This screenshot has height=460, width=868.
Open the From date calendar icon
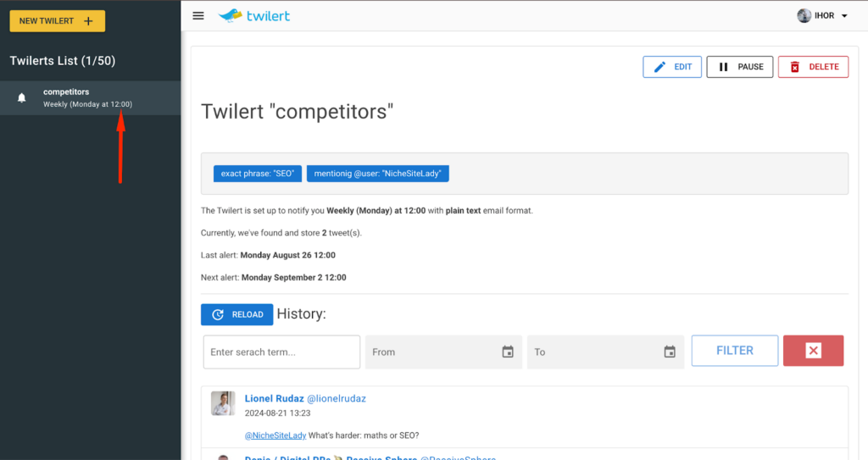[x=508, y=352]
